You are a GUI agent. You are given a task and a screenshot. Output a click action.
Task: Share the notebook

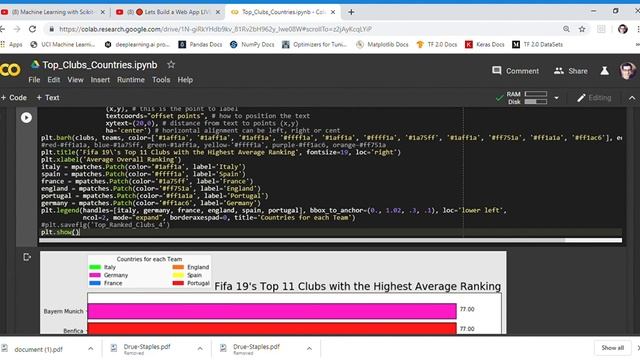pos(571,71)
